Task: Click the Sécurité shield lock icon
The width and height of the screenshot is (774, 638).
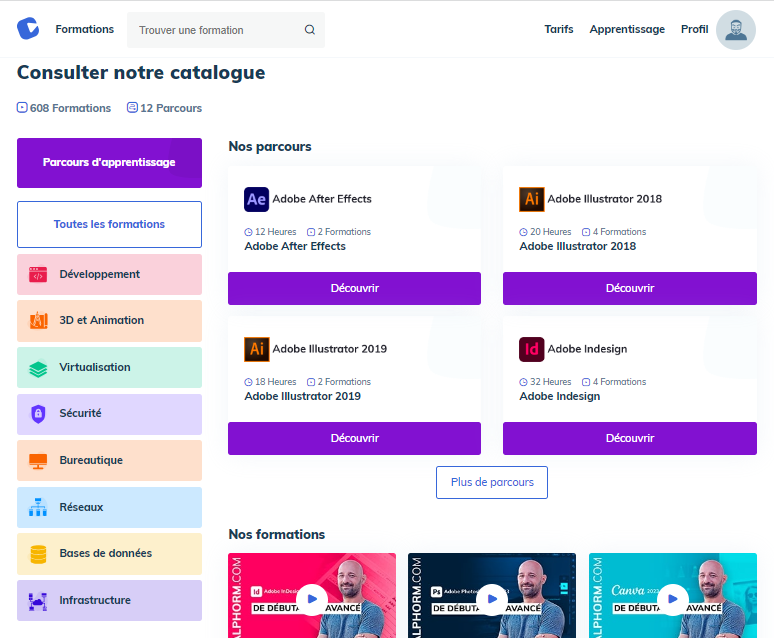Action: pyautogui.click(x=38, y=414)
